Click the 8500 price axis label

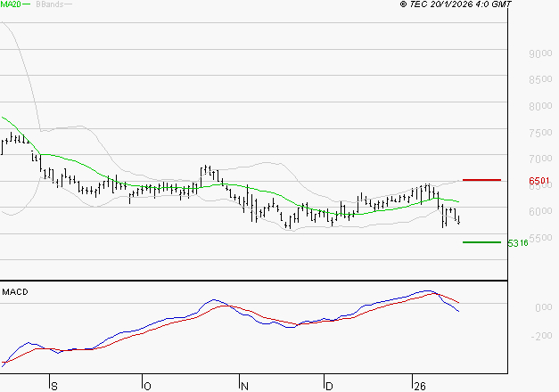[540, 79]
